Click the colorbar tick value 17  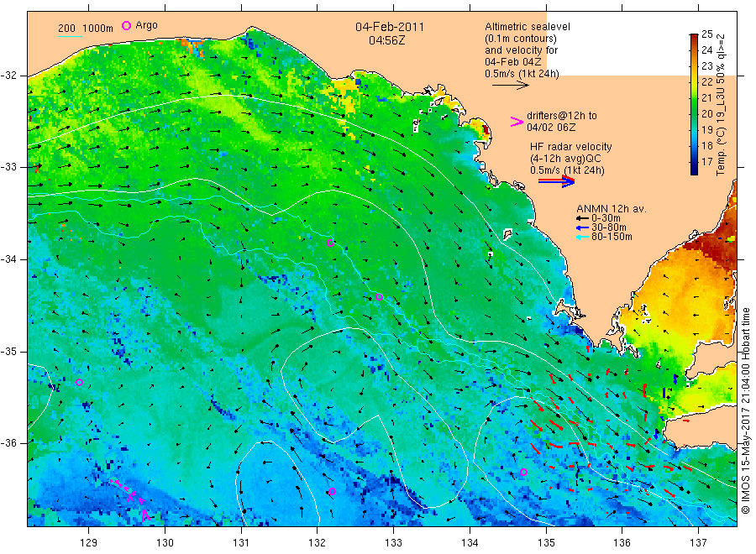[x=706, y=162]
